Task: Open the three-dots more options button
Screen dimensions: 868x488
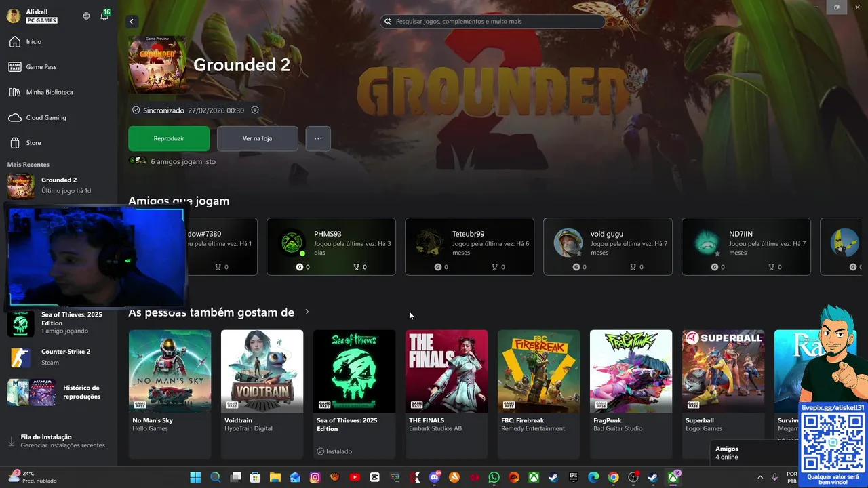Action: click(318, 138)
